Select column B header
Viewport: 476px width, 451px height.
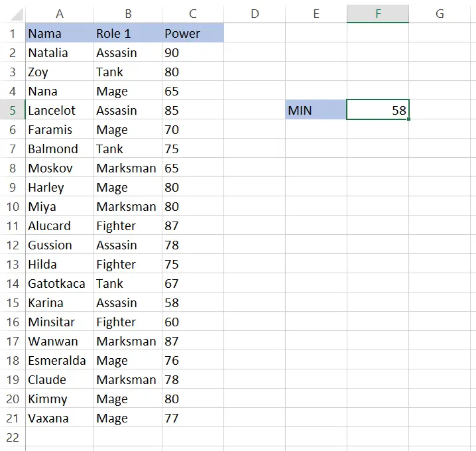[x=128, y=14]
